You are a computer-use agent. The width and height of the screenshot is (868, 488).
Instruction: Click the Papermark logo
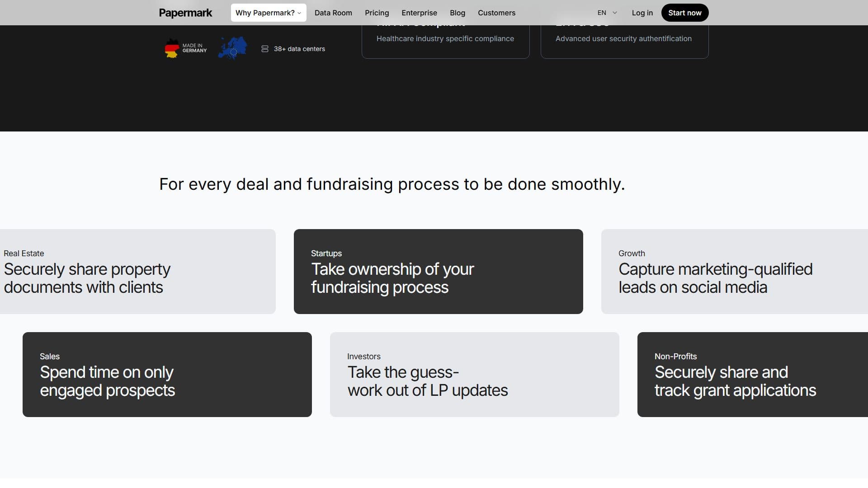click(185, 13)
